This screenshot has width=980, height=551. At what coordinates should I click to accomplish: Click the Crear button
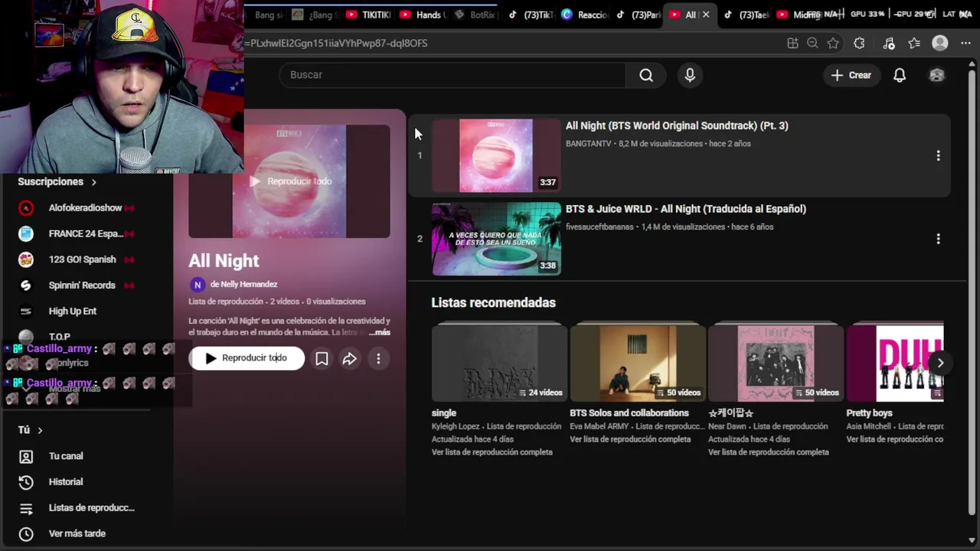[x=851, y=75]
